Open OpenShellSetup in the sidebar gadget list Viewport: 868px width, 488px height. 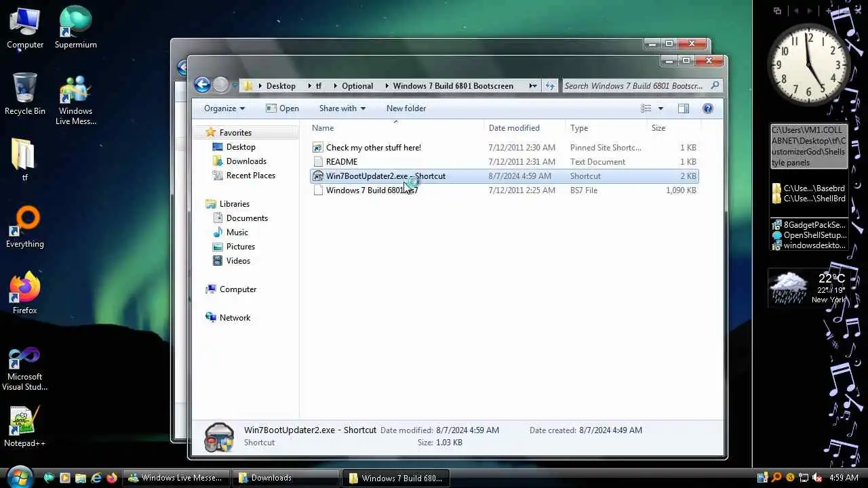(809, 235)
